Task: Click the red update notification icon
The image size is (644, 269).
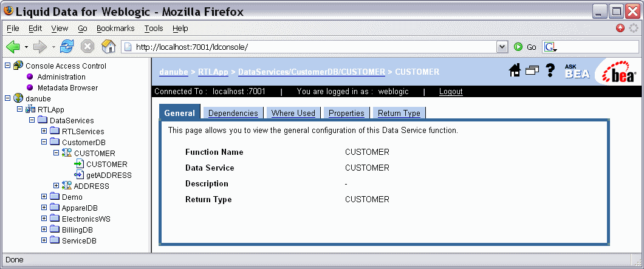Action: (620, 28)
